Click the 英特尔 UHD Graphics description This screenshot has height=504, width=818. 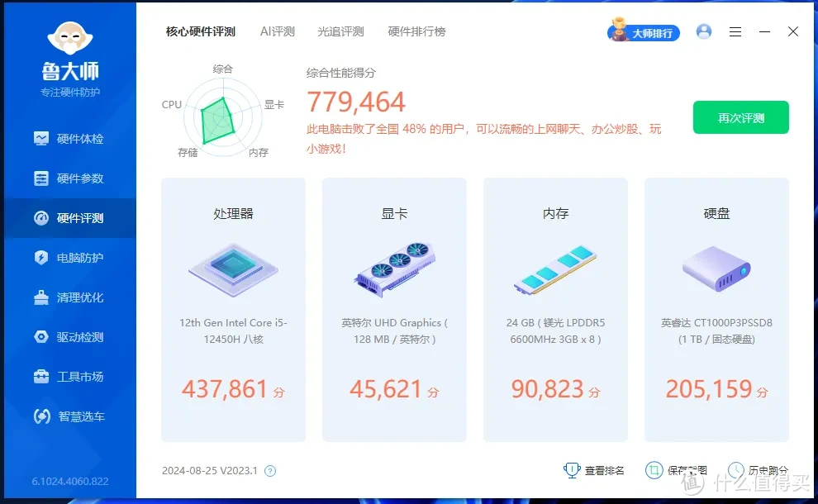click(x=394, y=330)
